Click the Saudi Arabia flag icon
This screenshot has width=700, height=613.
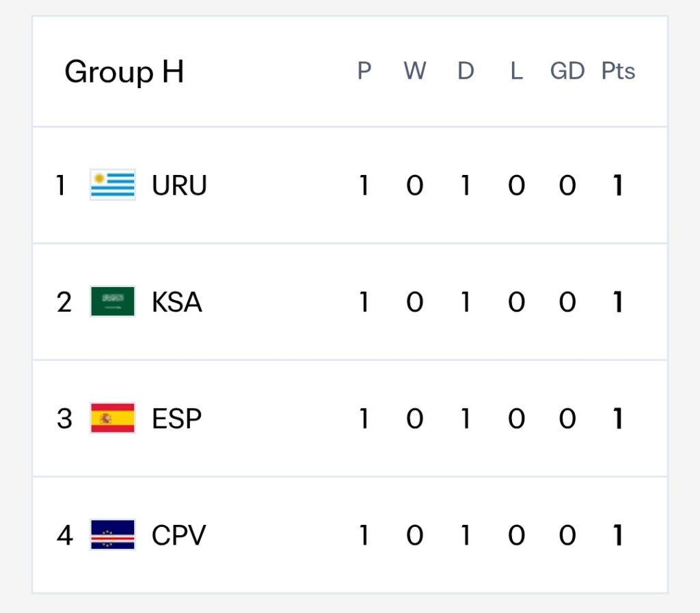tap(113, 301)
